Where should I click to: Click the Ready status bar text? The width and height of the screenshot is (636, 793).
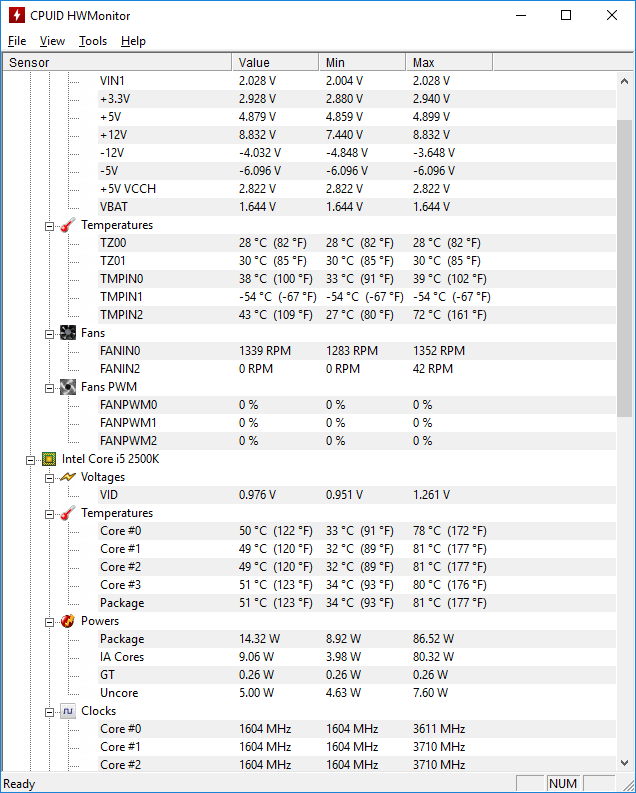(x=19, y=784)
